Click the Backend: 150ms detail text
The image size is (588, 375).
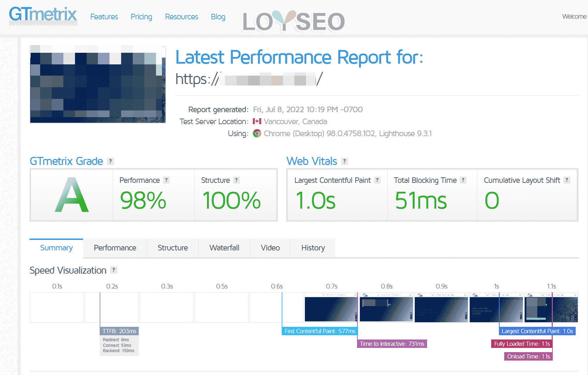pos(119,351)
